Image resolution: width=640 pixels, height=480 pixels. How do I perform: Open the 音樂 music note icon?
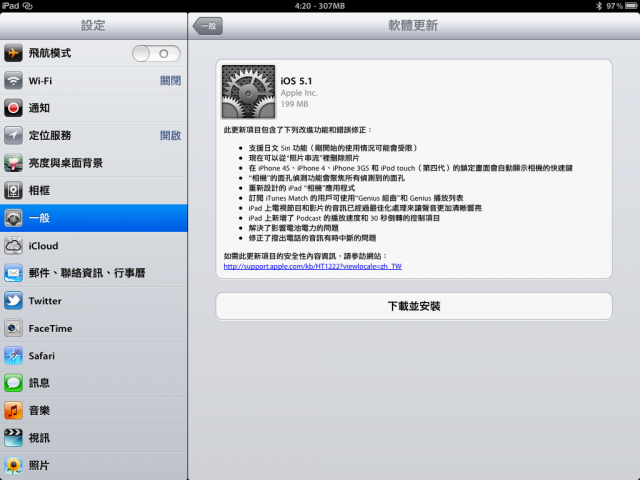tap(13, 411)
